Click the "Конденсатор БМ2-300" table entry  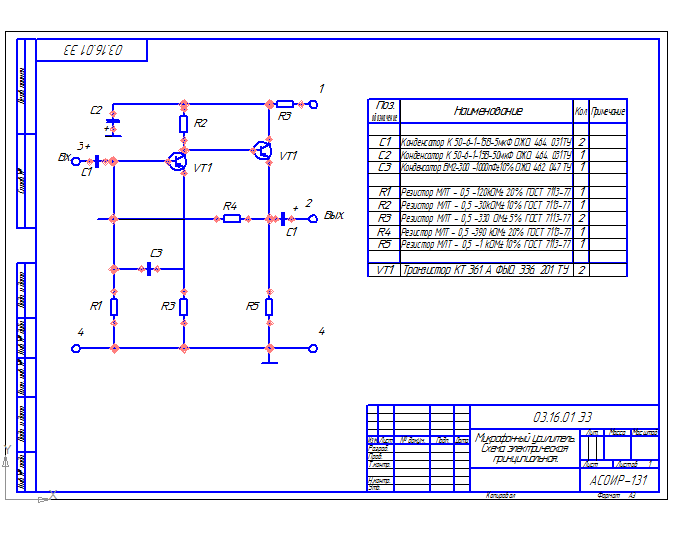(486, 167)
